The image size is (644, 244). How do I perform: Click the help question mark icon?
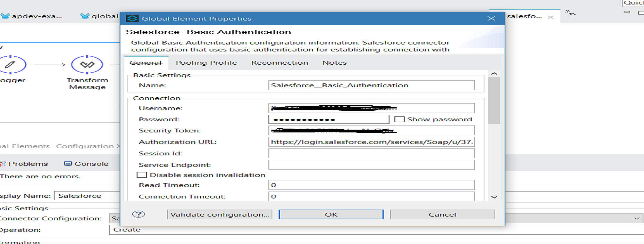pos(139,214)
